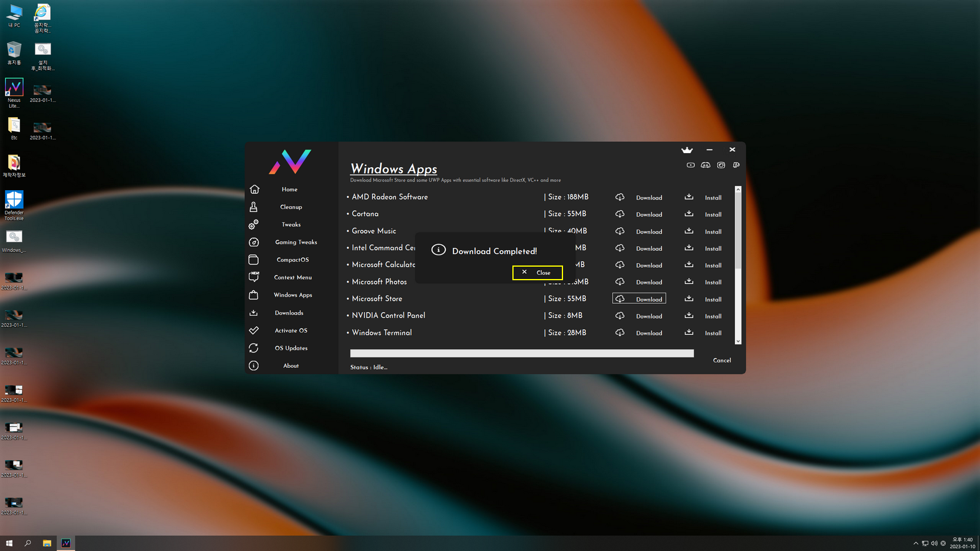
Task: Open the taskbar clock and date
Action: coord(962,543)
